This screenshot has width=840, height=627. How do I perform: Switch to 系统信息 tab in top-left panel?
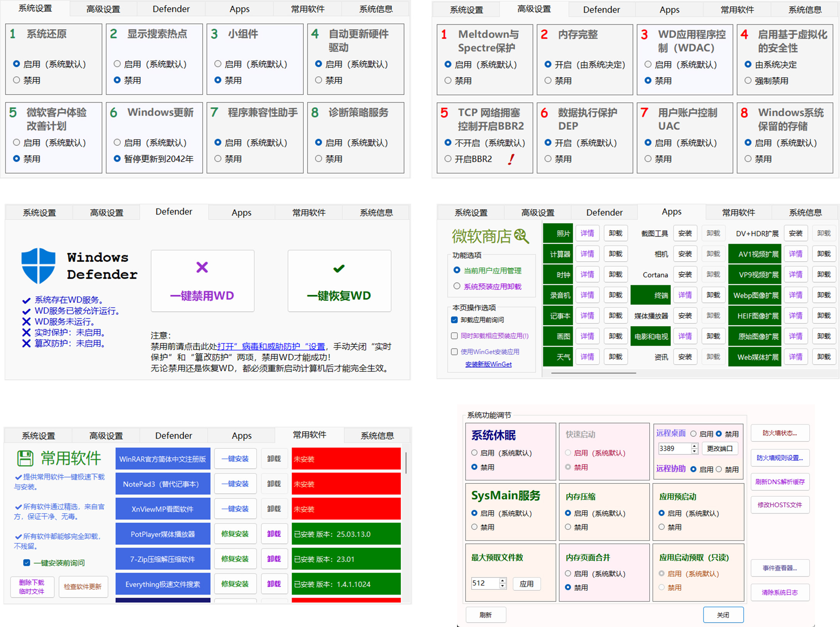(376, 9)
